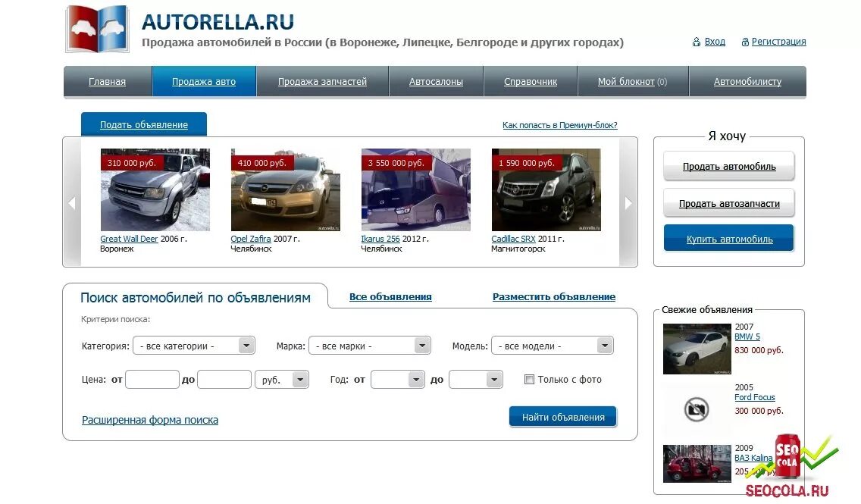Click BMW 5 link in Свежие объявления
This screenshot has height=504, width=861.
747,337
